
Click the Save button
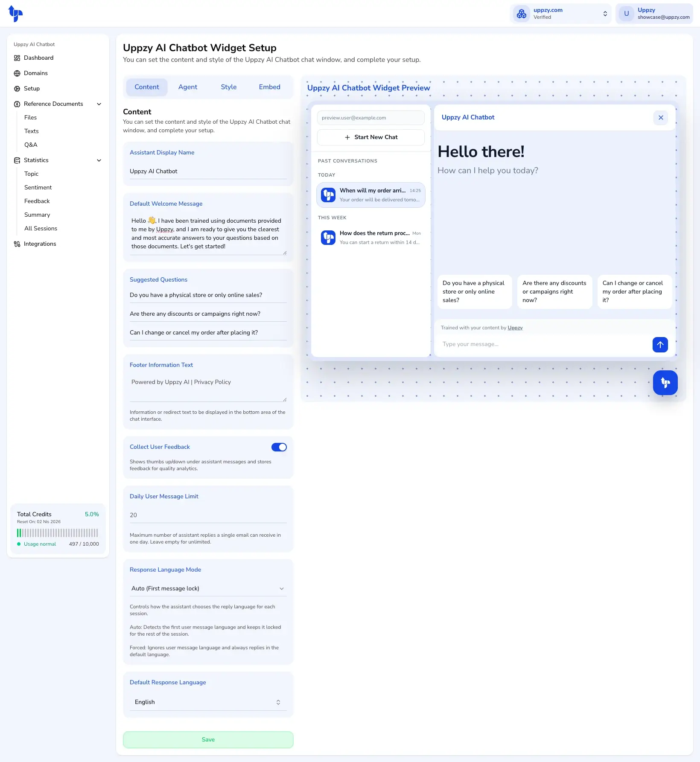click(208, 739)
